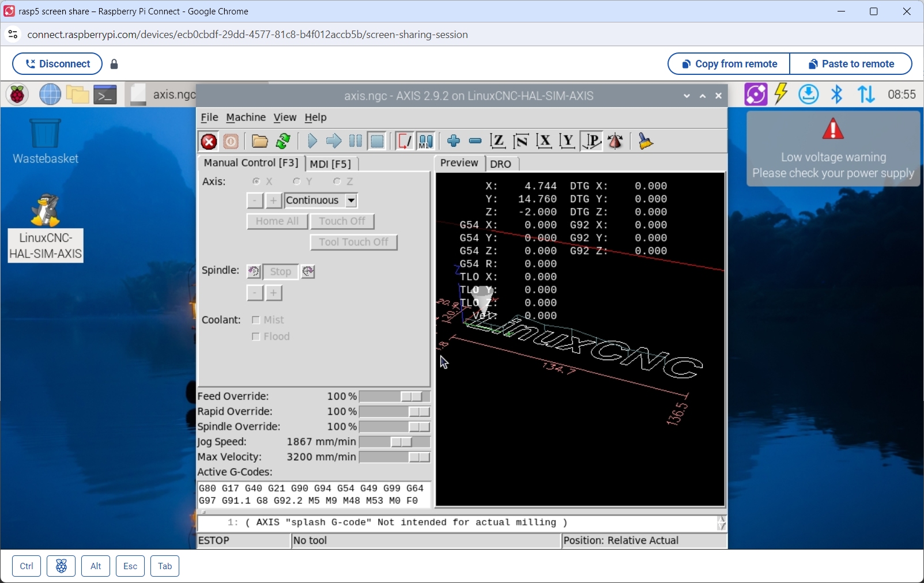Open the file manager from the Pi panel
Image resolution: width=924 pixels, height=583 pixels.
78,94
